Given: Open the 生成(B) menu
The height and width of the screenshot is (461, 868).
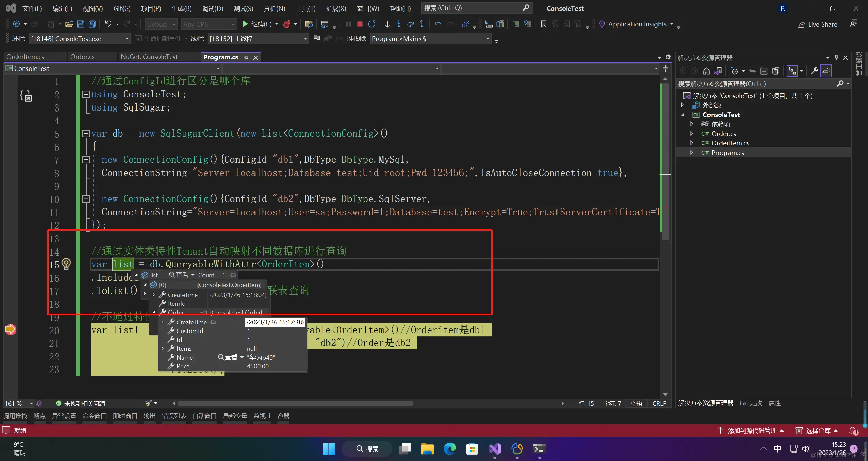Looking at the screenshot, I should [182, 8].
